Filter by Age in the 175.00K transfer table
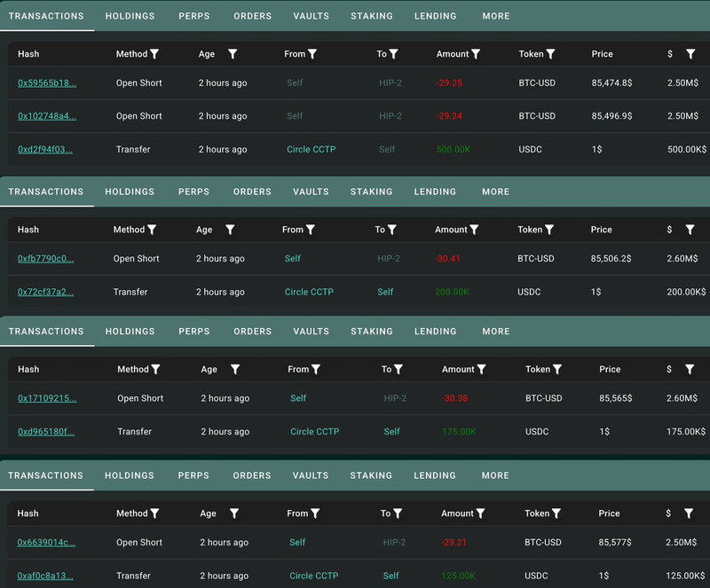Image resolution: width=710 pixels, height=588 pixels. click(x=235, y=369)
